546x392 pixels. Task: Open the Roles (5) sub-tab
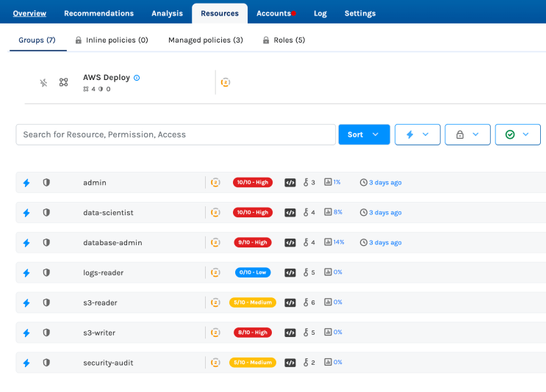coord(284,40)
